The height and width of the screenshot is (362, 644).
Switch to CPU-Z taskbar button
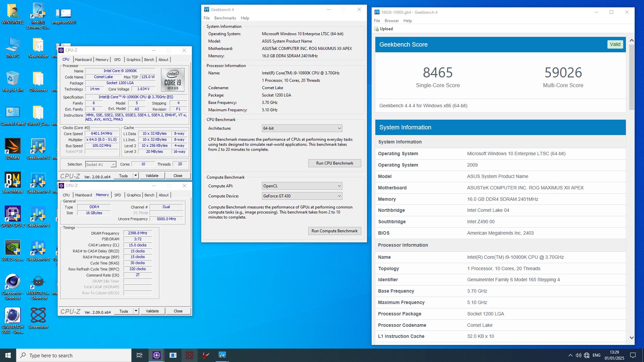click(156, 355)
